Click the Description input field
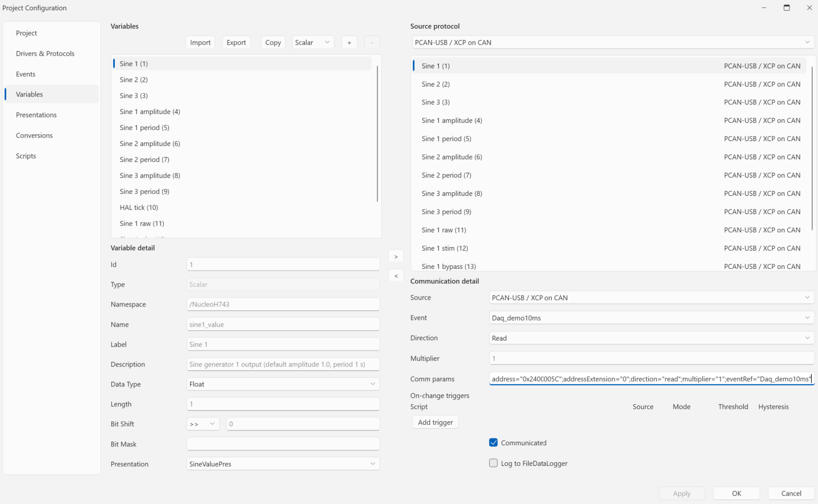This screenshot has width=818, height=504. 283,364
